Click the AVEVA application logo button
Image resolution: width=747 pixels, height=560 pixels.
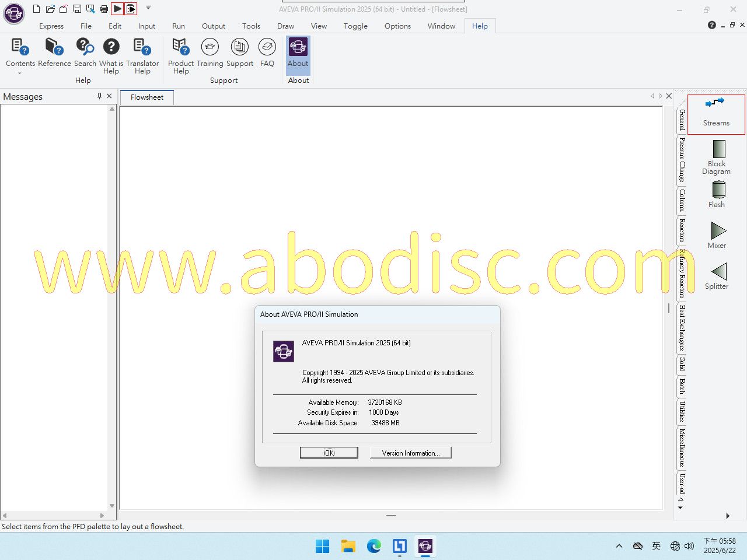(13, 13)
